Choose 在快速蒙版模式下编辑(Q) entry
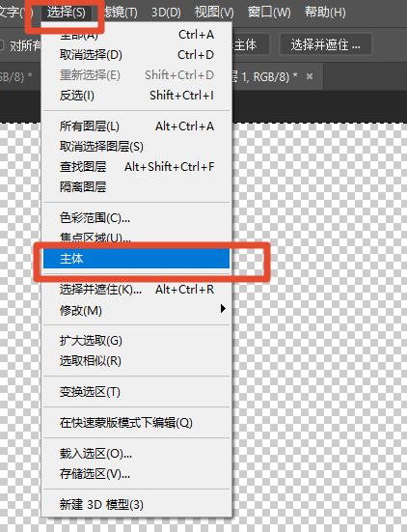Viewport: 407px width, 532px height. (x=137, y=422)
